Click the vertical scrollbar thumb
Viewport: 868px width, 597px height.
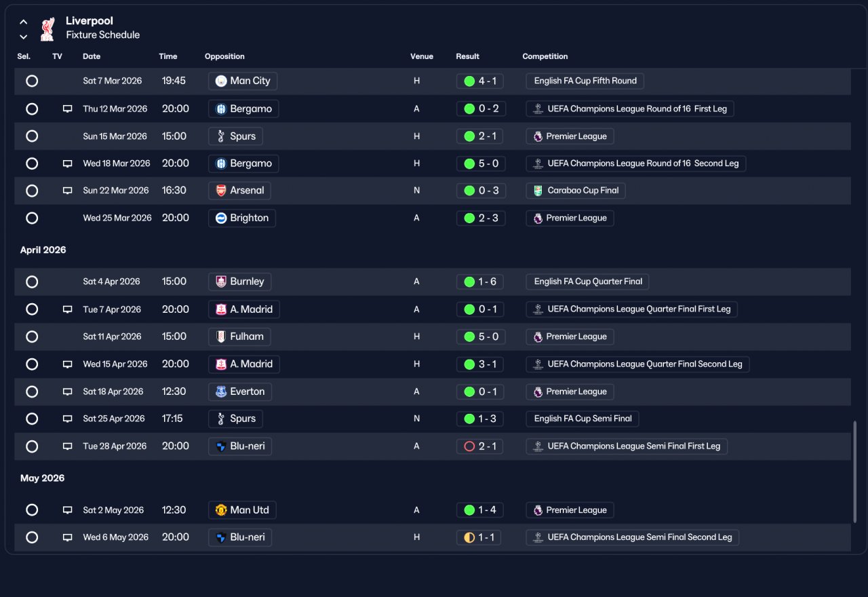[x=854, y=471]
